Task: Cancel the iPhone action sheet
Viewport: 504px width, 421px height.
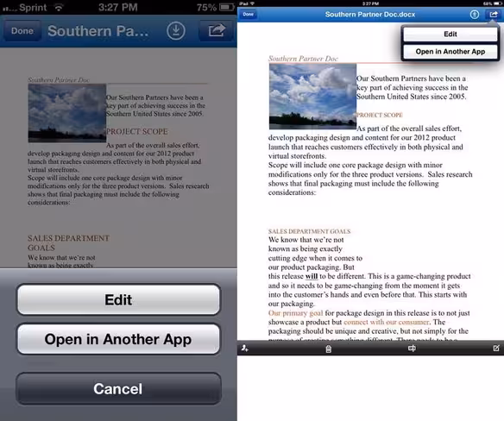Action: [118, 388]
